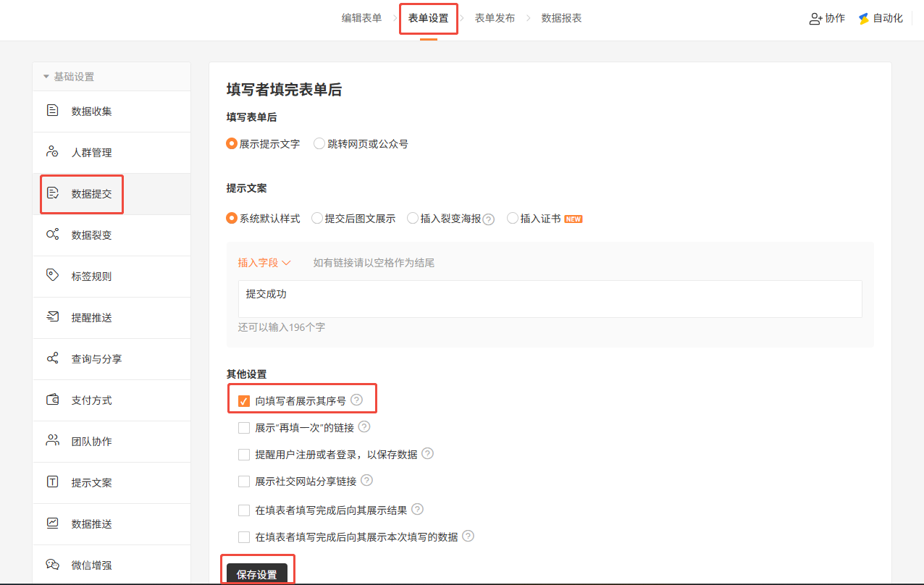
Task: Select the 插入裂变海报 radio option
Action: coord(413,218)
